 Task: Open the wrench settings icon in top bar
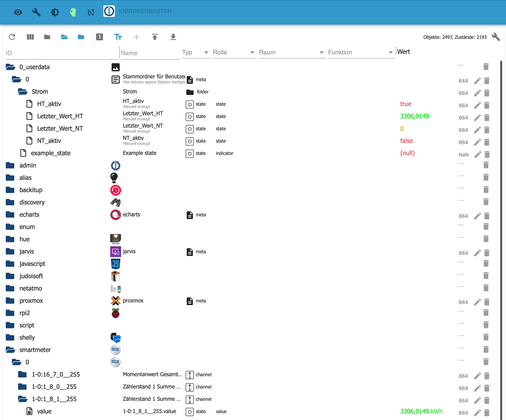click(36, 12)
